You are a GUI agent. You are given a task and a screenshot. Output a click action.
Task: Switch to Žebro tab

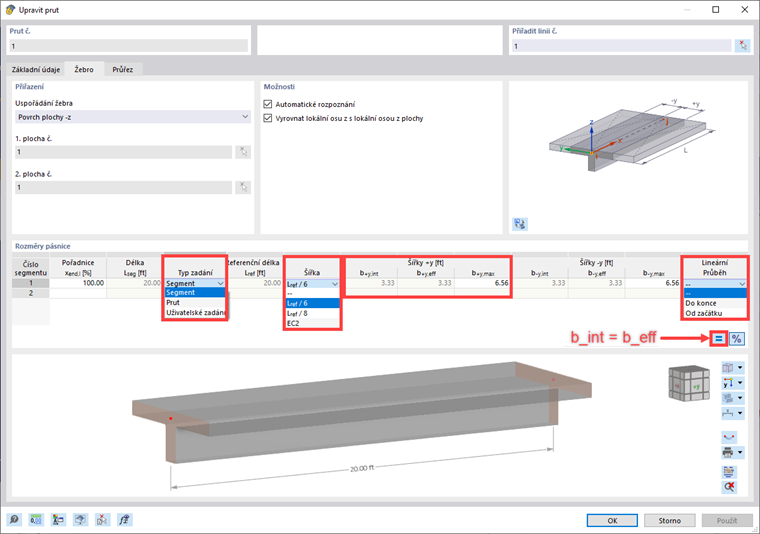84,69
